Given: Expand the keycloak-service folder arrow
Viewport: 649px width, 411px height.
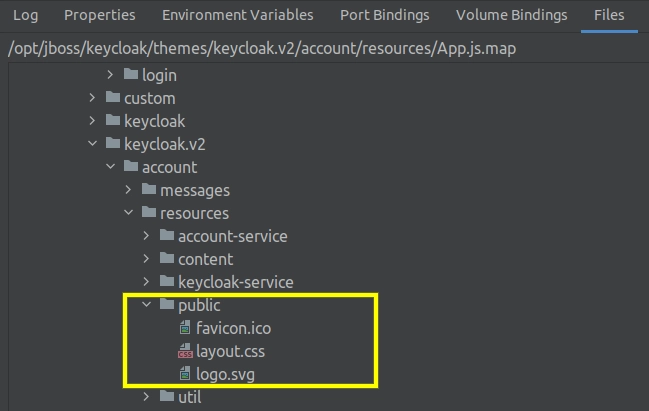Looking at the screenshot, I should pos(146,281).
